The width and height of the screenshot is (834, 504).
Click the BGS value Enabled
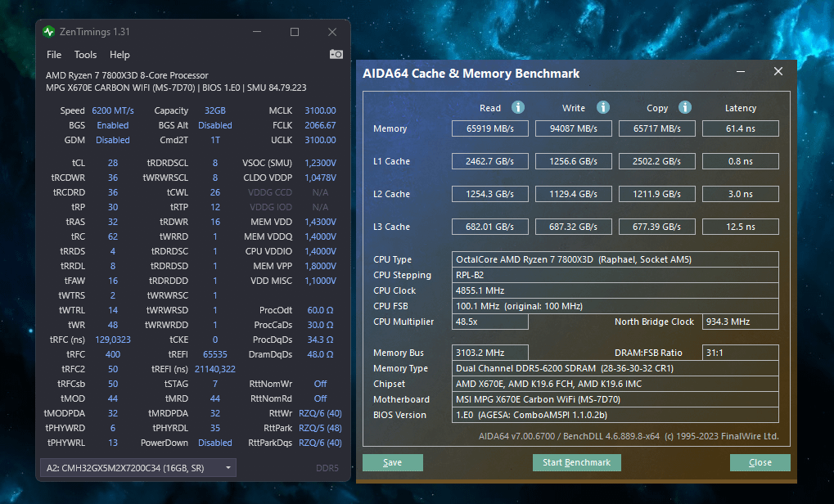pos(113,125)
